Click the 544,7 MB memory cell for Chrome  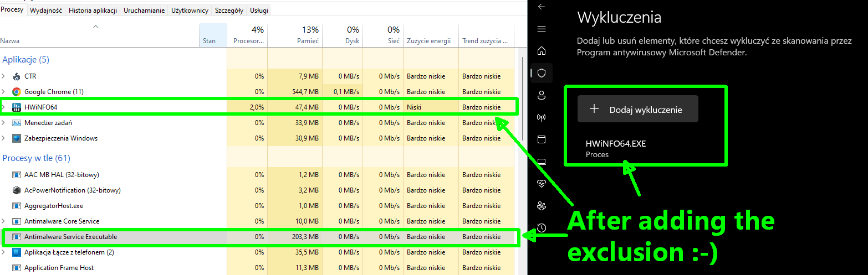click(x=295, y=92)
